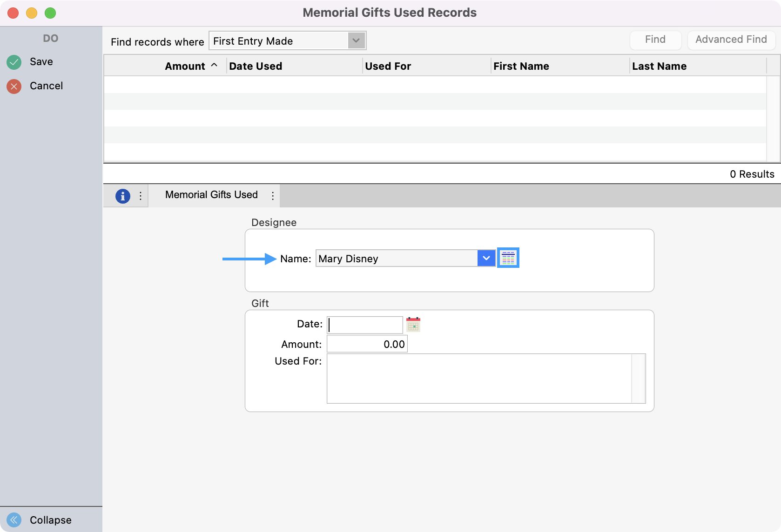Click the Collapse double-arrow icon
The width and height of the screenshot is (781, 532).
pyautogui.click(x=14, y=519)
